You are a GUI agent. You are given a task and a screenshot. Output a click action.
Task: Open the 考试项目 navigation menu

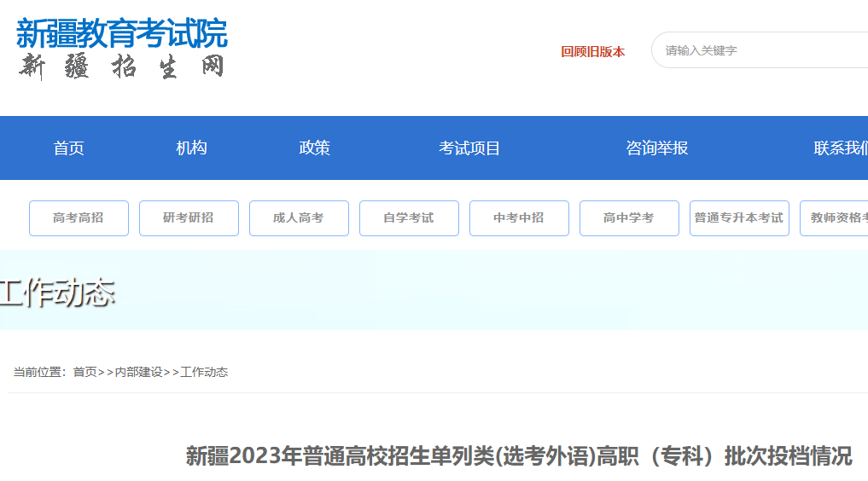tap(469, 148)
